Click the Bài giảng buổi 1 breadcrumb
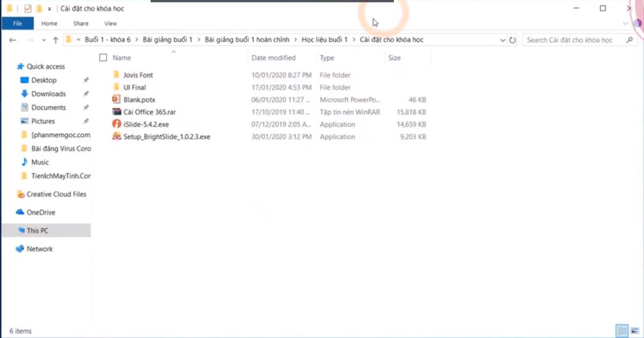 167,40
